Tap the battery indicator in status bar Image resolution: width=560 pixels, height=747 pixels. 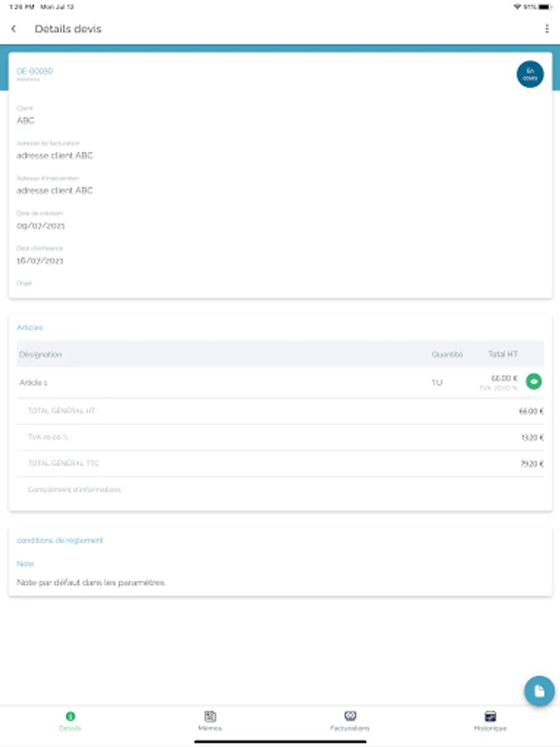[544, 7]
